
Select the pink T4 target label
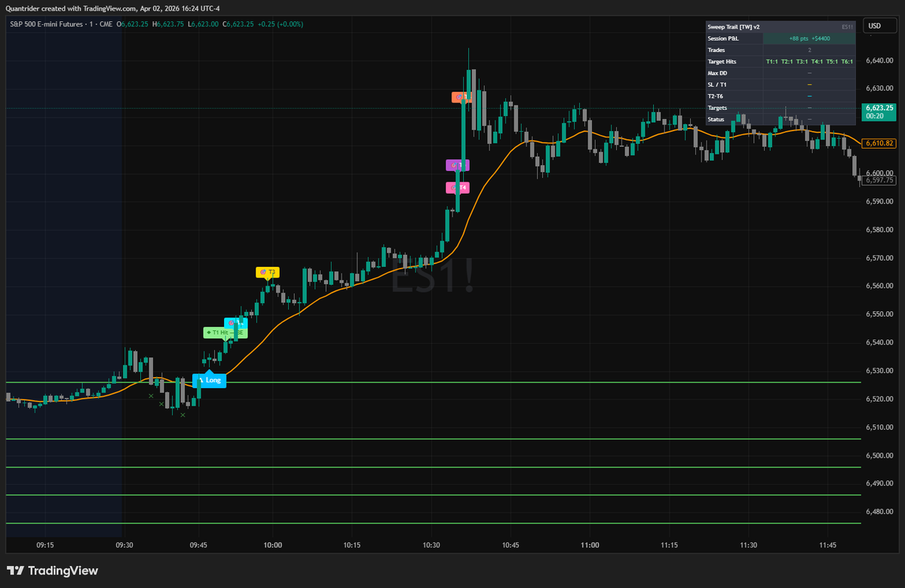[x=458, y=188]
